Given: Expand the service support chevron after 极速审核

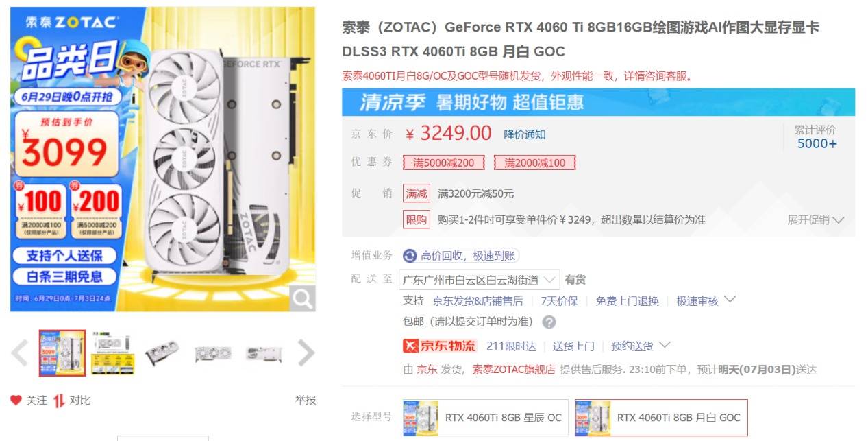Looking at the screenshot, I should click(x=730, y=300).
